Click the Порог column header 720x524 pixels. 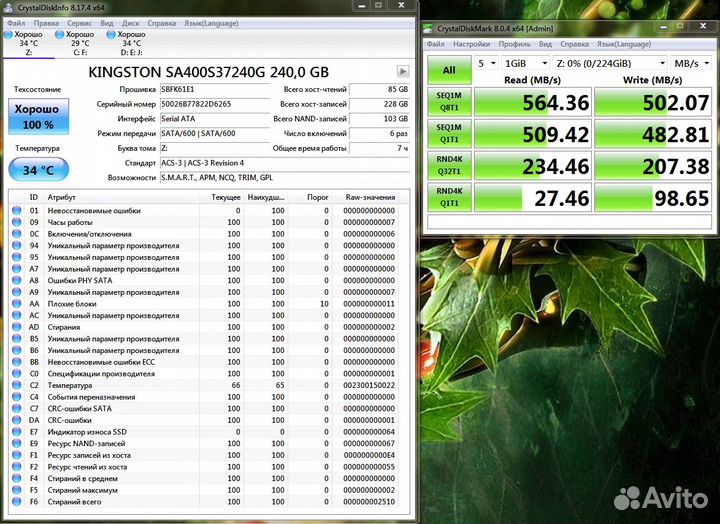tap(310, 197)
